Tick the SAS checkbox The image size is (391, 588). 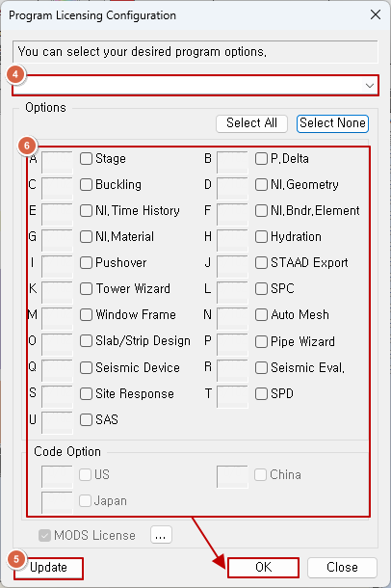(86, 419)
